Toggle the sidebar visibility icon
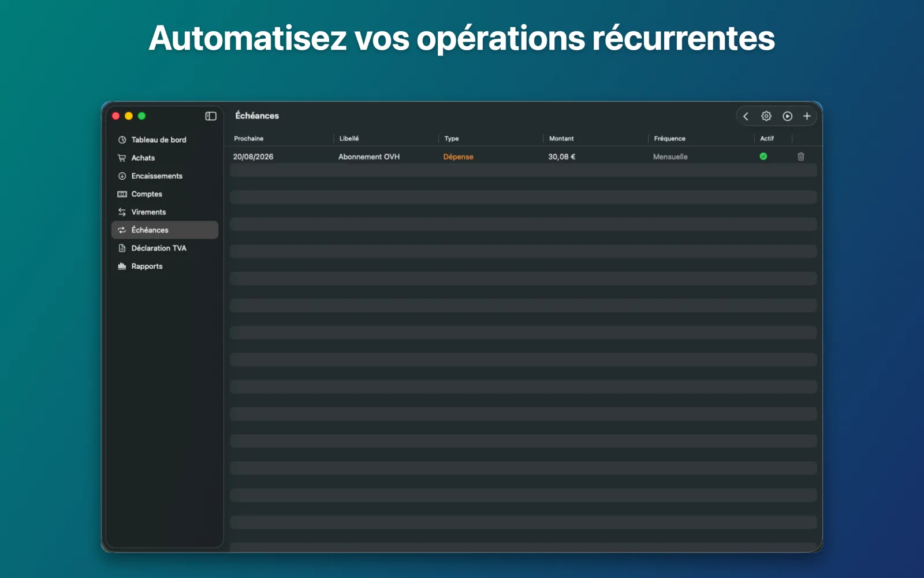This screenshot has width=924, height=578. 211,116
